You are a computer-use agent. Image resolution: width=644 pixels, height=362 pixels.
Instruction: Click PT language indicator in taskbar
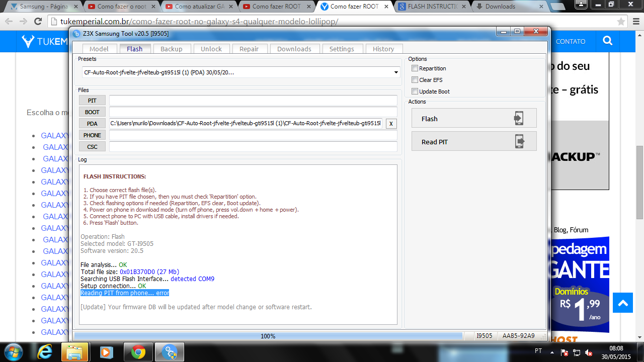point(538,350)
